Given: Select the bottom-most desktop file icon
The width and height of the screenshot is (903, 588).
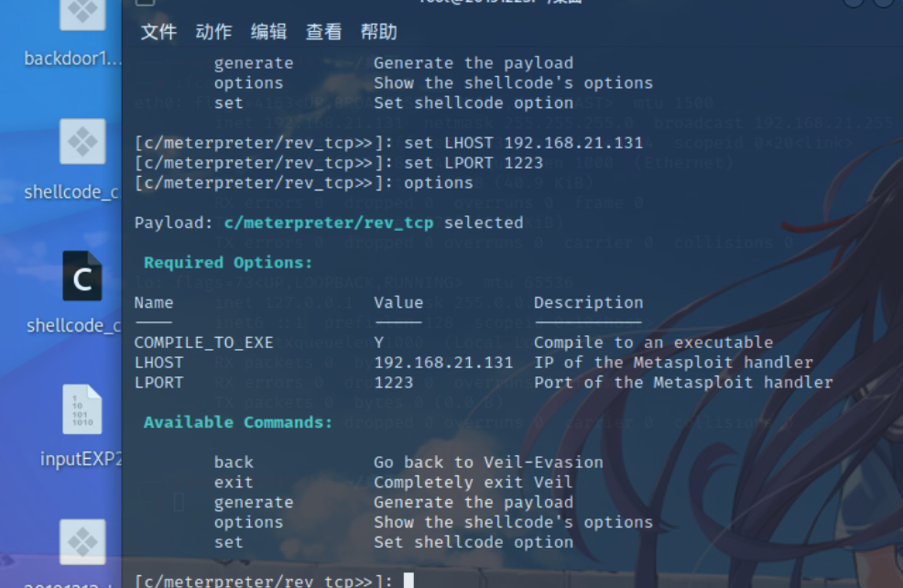Looking at the screenshot, I should (x=82, y=542).
